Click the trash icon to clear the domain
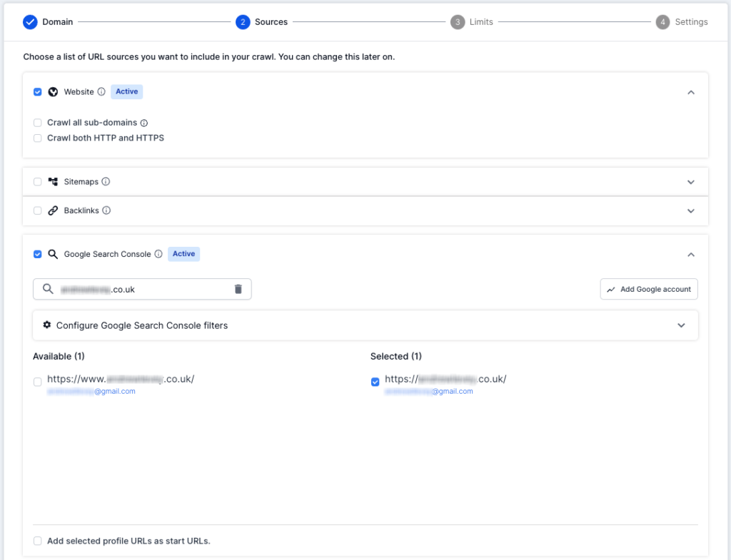 (240, 289)
